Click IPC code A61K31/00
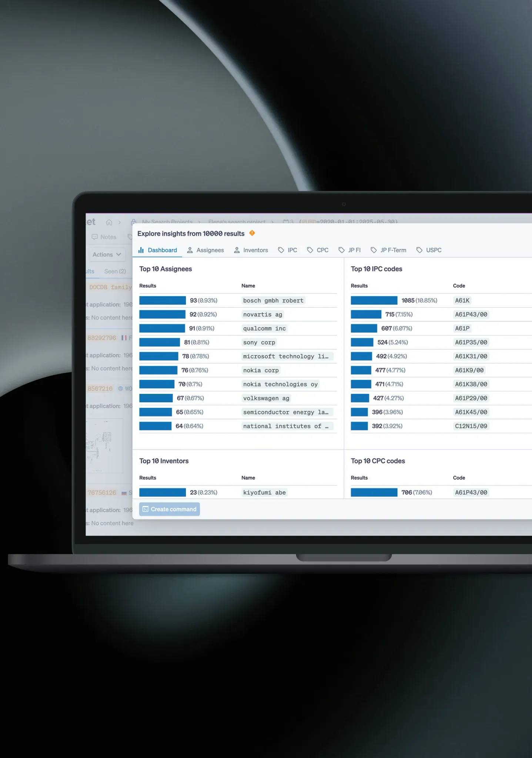This screenshot has height=758, width=532. coord(471,356)
